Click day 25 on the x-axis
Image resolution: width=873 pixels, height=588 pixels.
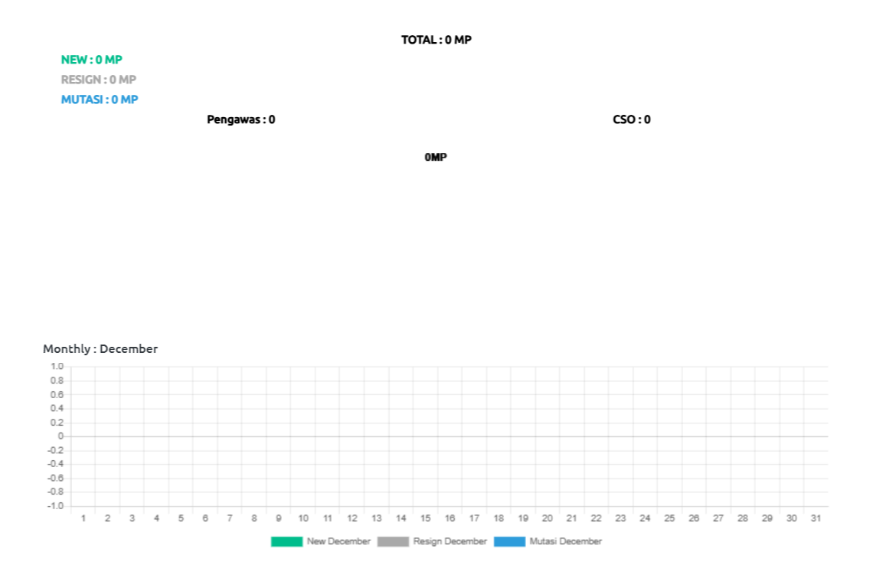click(x=669, y=518)
